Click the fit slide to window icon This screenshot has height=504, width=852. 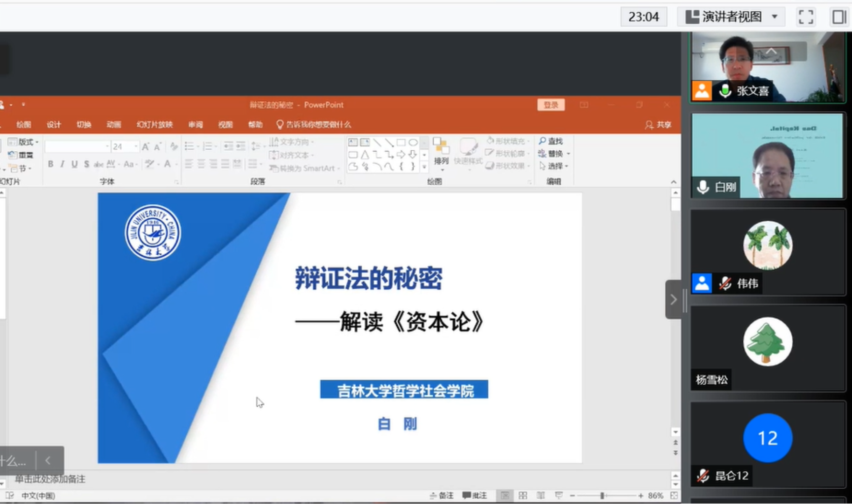(674, 496)
